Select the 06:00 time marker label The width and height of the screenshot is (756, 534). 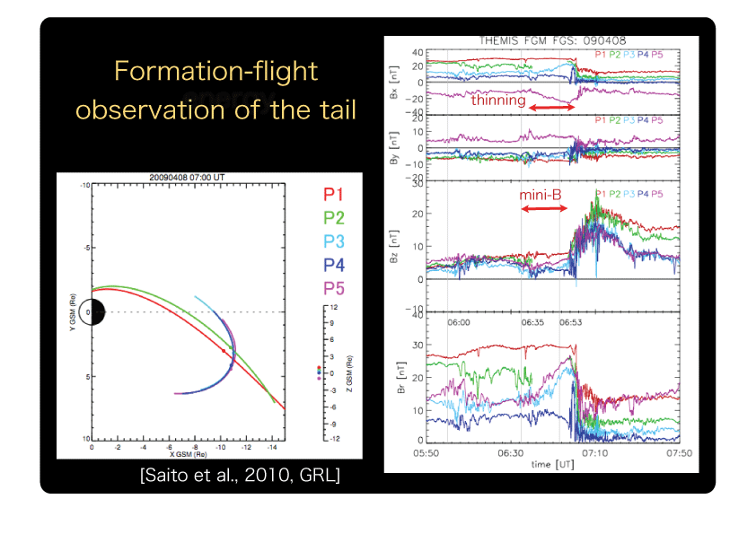coord(459,319)
